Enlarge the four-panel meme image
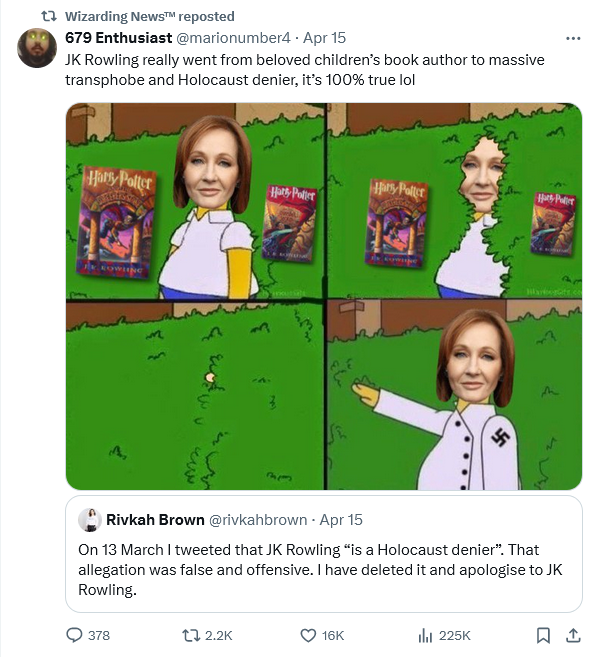This screenshot has width=598, height=657. [324, 296]
